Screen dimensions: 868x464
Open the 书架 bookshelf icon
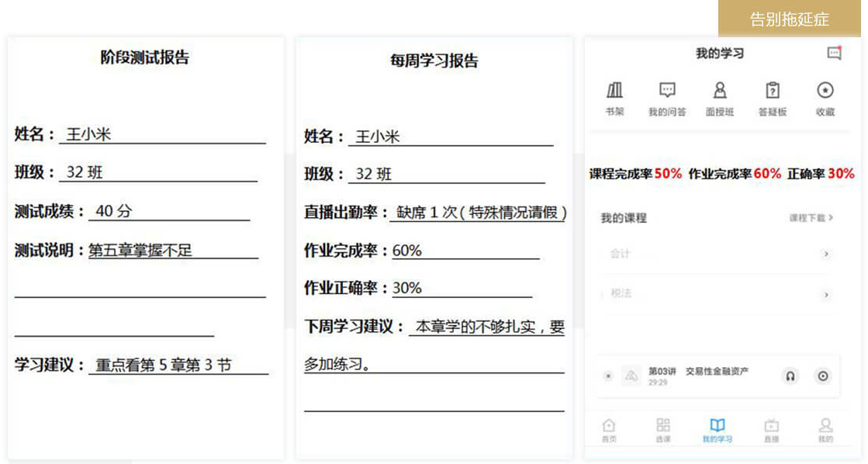click(x=614, y=99)
